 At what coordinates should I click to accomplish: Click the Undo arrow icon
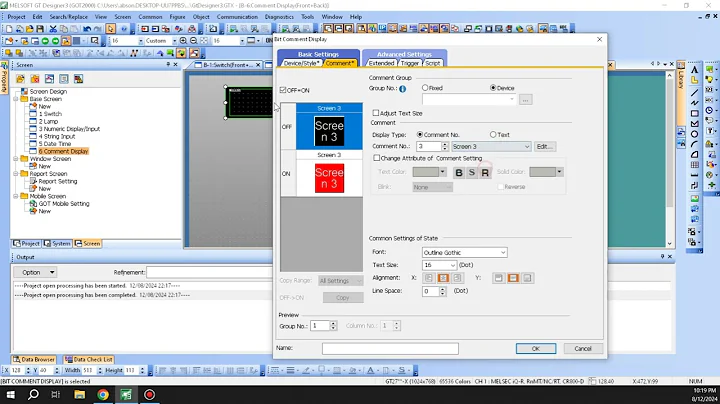click(87, 29)
